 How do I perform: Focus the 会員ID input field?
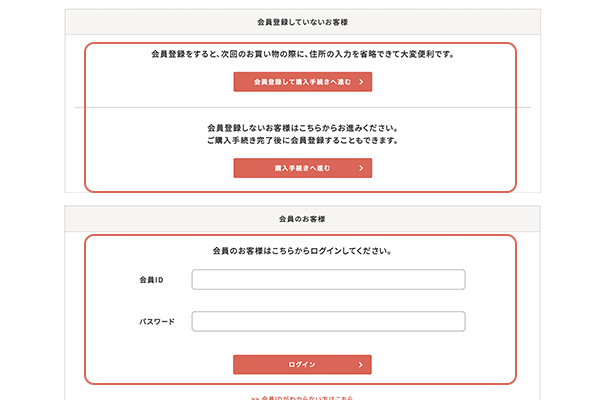(328, 279)
